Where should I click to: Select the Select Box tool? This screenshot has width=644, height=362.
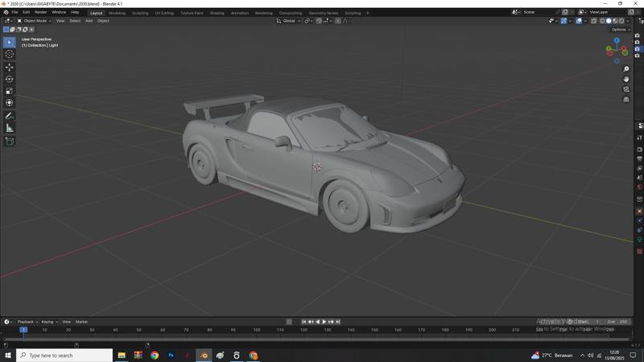point(9,43)
